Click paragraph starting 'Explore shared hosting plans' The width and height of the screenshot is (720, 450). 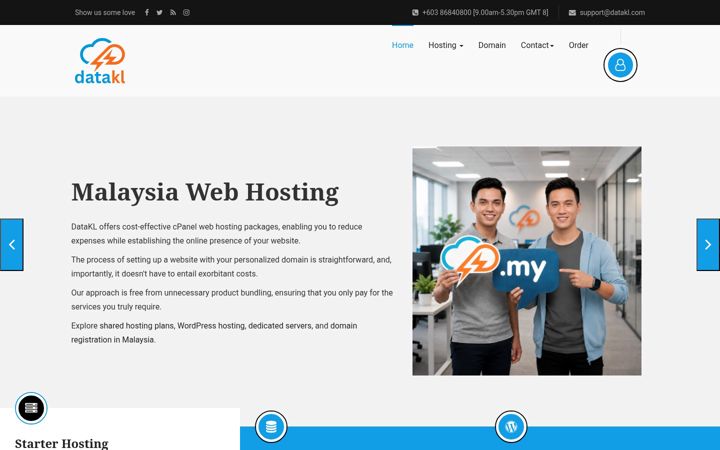(214, 333)
